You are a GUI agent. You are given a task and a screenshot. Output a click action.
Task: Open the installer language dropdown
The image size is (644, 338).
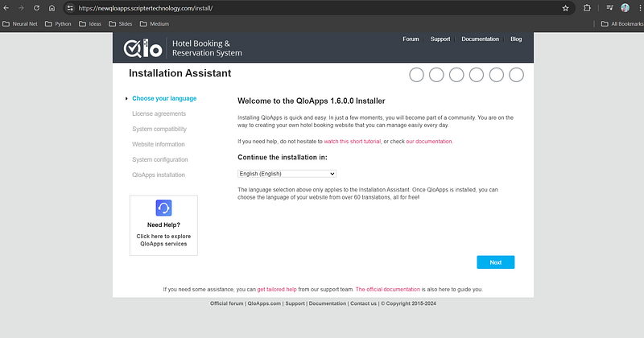coord(287,173)
